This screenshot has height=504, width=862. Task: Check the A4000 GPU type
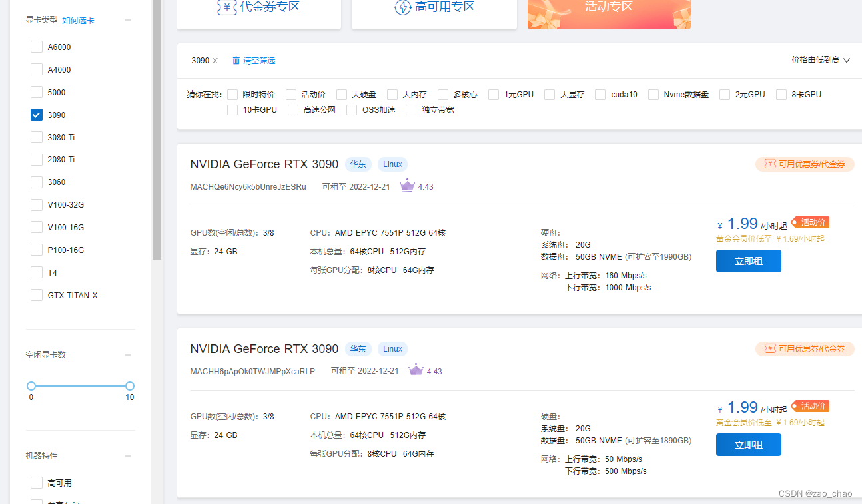coord(37,70)
